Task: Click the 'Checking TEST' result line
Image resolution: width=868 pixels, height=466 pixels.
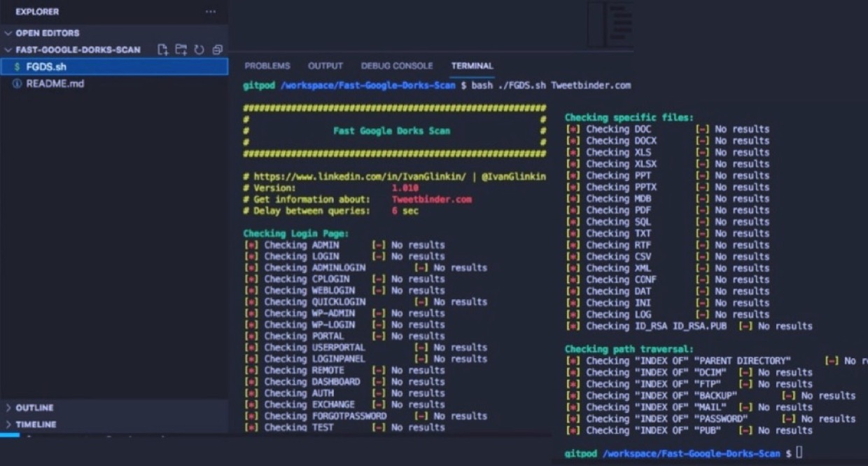Action: click(344, 427)
